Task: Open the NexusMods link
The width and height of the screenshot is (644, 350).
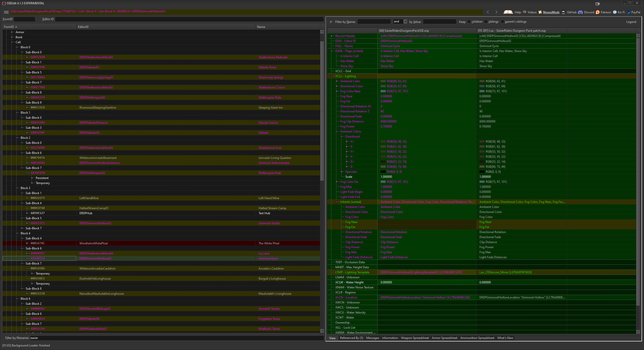Action: pyautogui.click(x=551, y=12)
